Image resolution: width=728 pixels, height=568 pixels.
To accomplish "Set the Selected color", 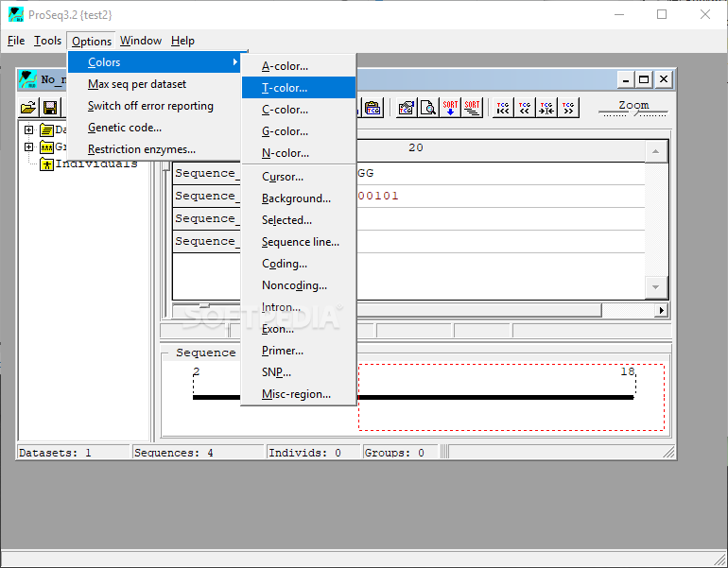I will point(299,220).
